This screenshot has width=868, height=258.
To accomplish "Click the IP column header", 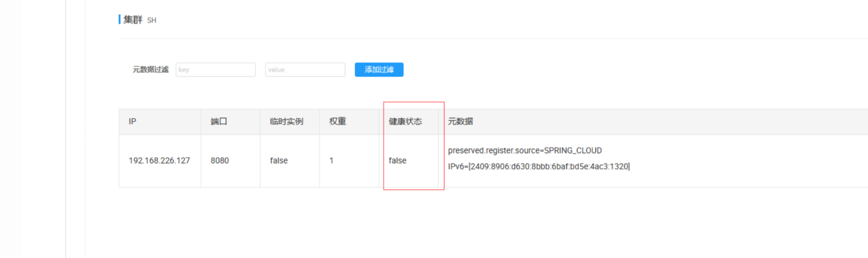I will [x=132, y=121].
